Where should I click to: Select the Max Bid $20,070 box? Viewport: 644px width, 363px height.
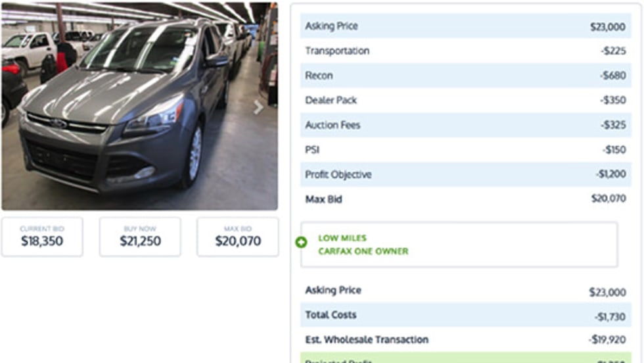tap(238, 237)
